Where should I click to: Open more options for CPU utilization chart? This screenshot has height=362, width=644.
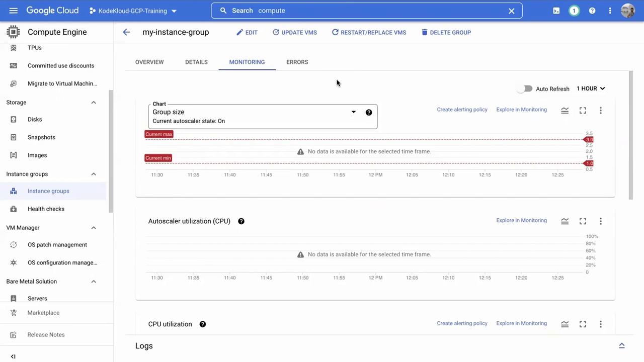pos(600,324)
